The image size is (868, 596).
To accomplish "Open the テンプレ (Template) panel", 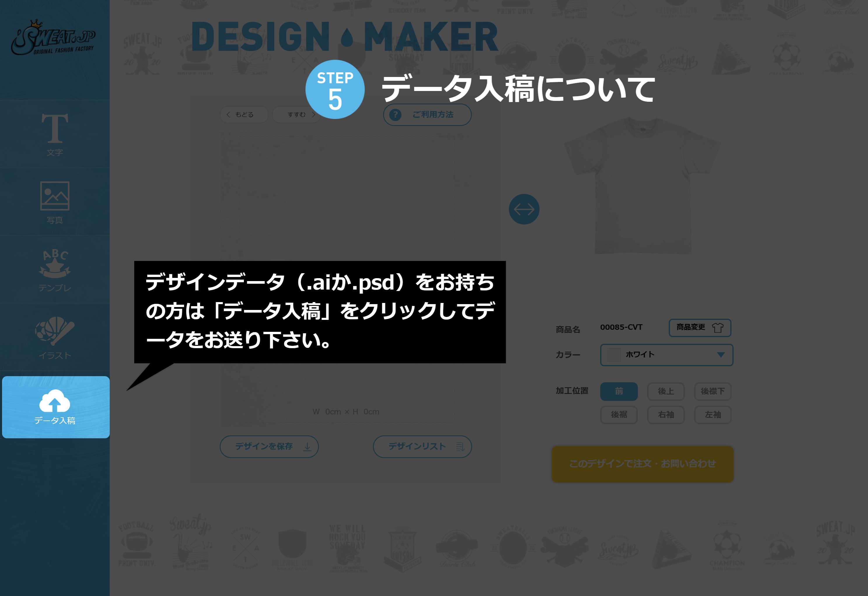I will point(55,270).
